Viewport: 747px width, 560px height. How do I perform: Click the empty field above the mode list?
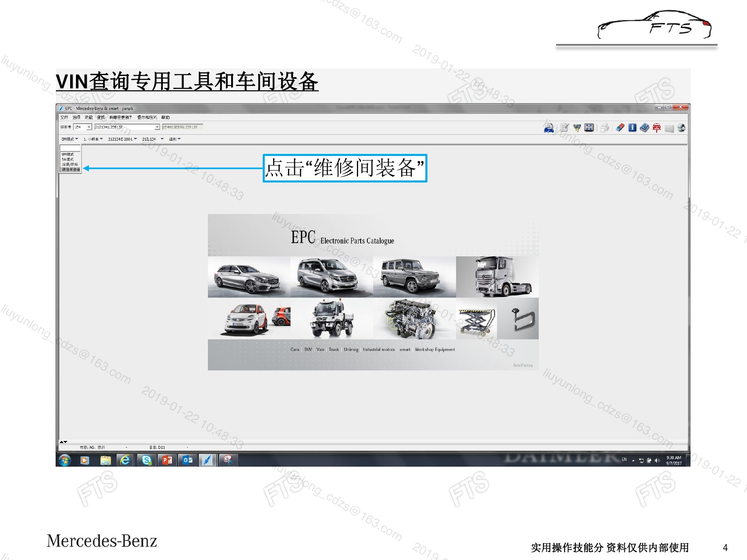pos(70,148)
